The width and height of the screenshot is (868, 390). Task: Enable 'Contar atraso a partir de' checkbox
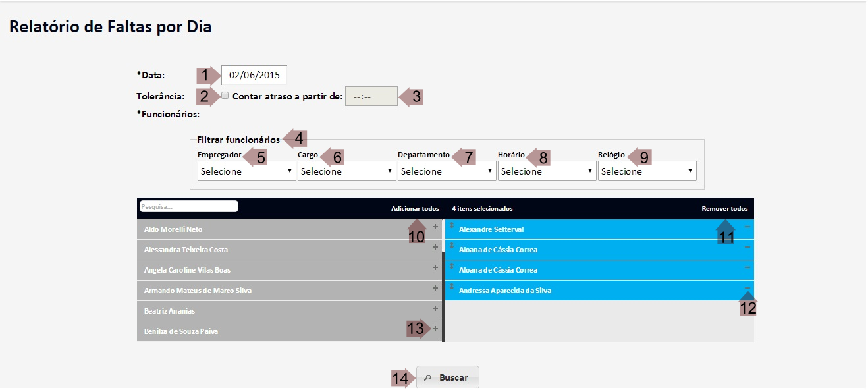coord(225,96)
